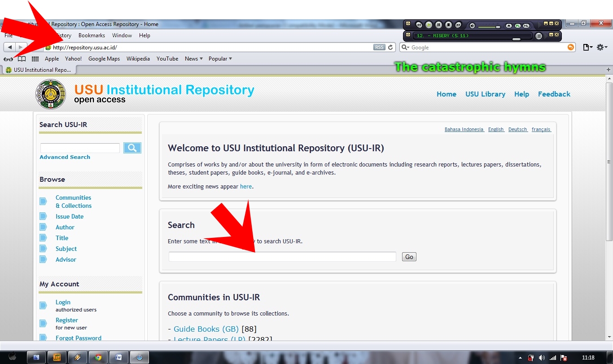This screenshot has height=364, width=613.
Task: Open the Window menu
Action: 122,35
